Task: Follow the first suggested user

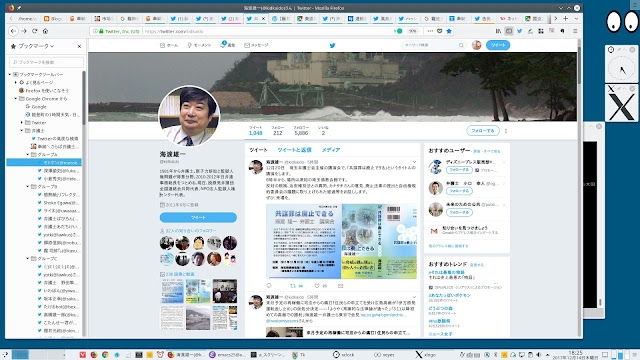Action: (459, 170)
